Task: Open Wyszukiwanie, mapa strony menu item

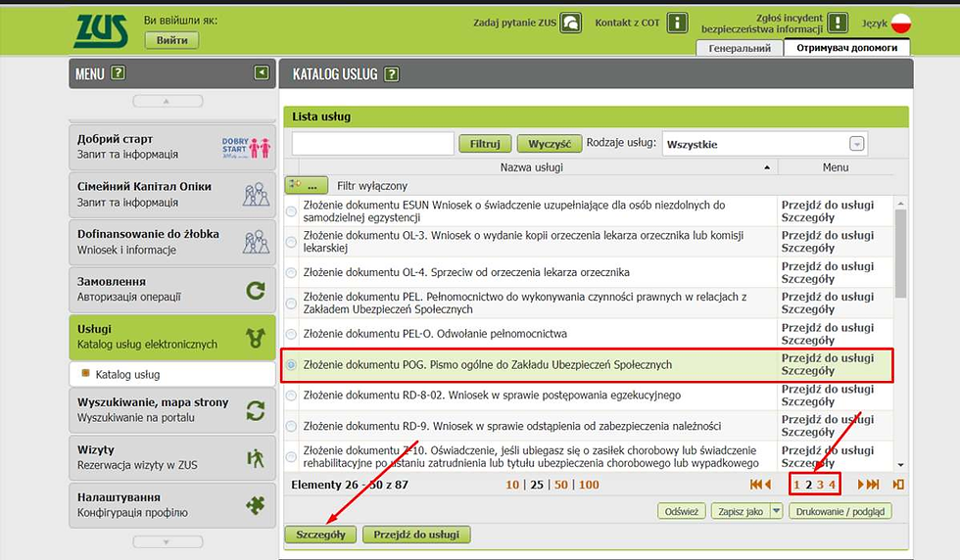Action: click(172, 410)
